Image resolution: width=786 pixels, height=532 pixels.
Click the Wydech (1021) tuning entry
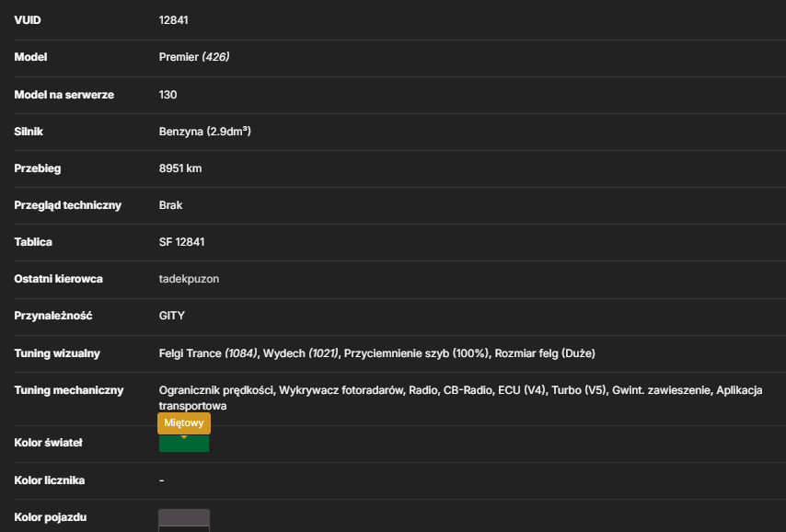tap(301, 353)
